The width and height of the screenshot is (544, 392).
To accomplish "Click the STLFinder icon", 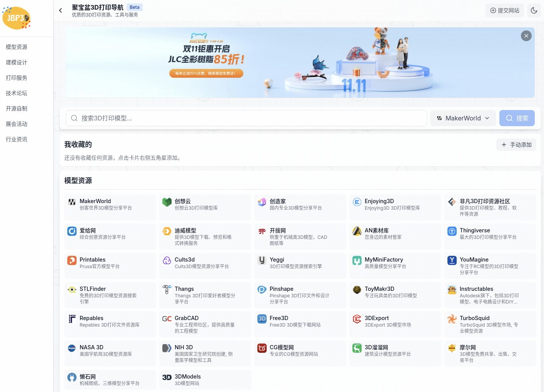I will 72,290.
